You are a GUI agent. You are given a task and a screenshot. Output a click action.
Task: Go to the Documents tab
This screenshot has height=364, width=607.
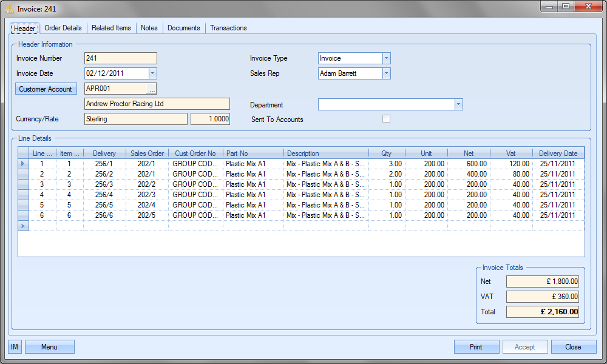[183, 28]
